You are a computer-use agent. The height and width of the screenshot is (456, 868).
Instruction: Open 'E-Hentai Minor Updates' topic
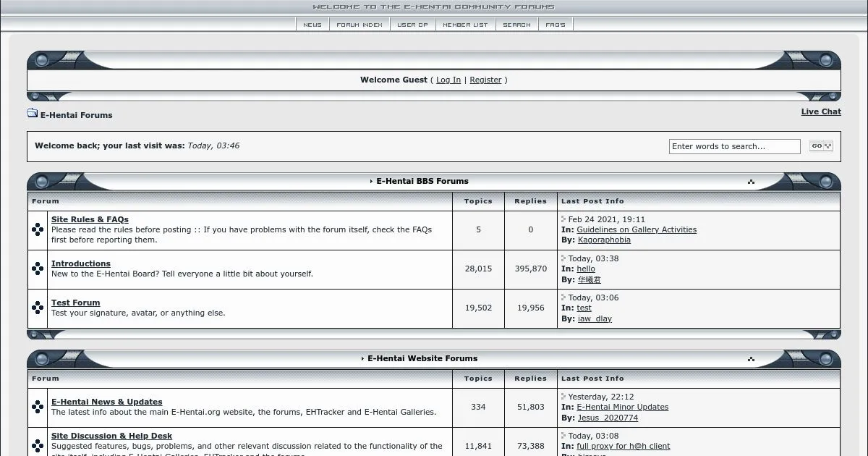(623, 408)
